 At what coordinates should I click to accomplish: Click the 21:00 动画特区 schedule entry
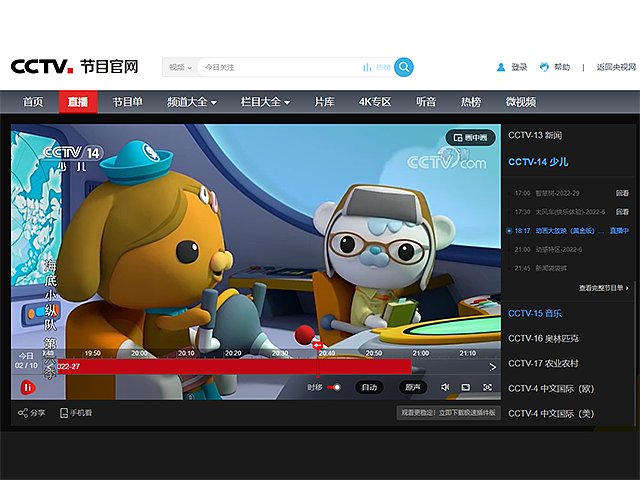pyautogui.click(x=548, y=249)
